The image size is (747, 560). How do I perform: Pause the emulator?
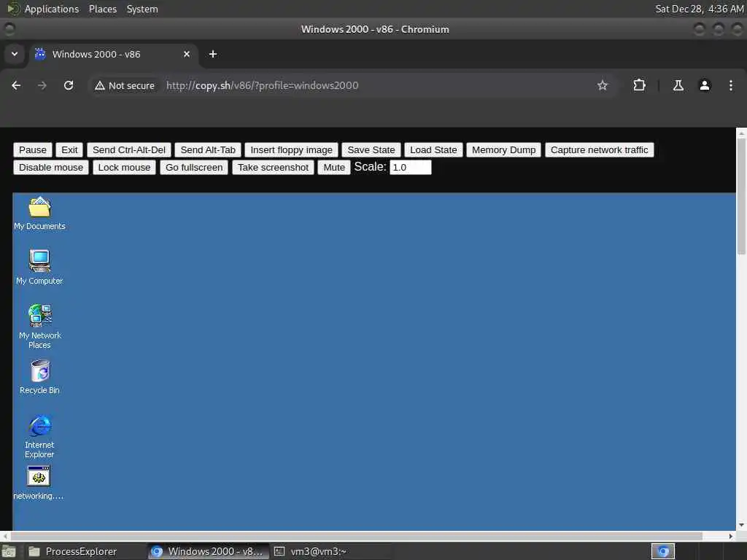[33, 150]
